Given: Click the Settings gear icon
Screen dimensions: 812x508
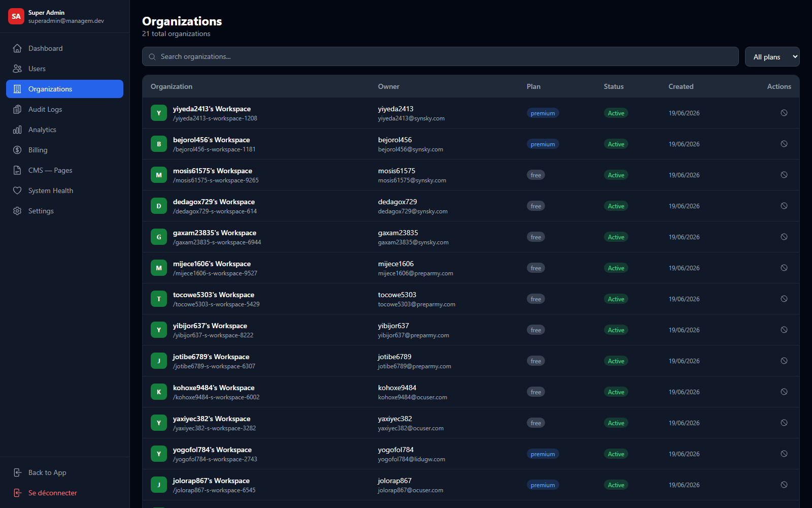Looking at the screenshot, I should tap(17, 211).
